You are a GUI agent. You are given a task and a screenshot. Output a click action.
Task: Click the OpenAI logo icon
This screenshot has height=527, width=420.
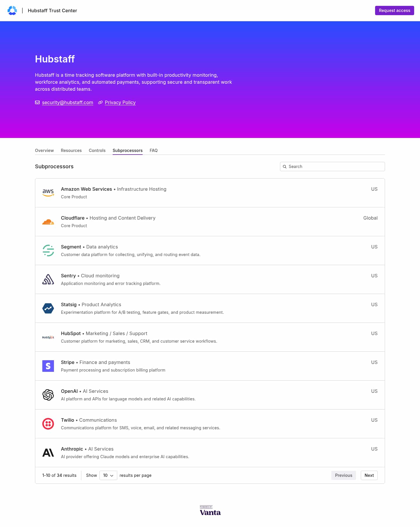pyautogui.click(x=48, y=395)
